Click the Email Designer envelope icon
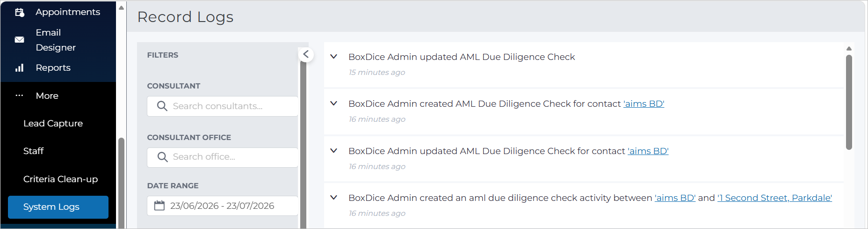The height and width of the screenshot is (229, 868). pyautogui.click(x=19, y=40)
